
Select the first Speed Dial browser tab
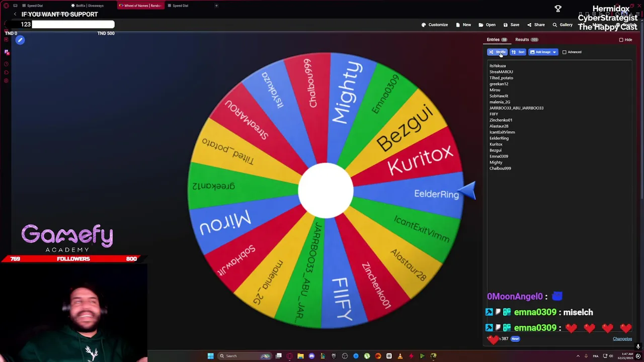point(33,6)
